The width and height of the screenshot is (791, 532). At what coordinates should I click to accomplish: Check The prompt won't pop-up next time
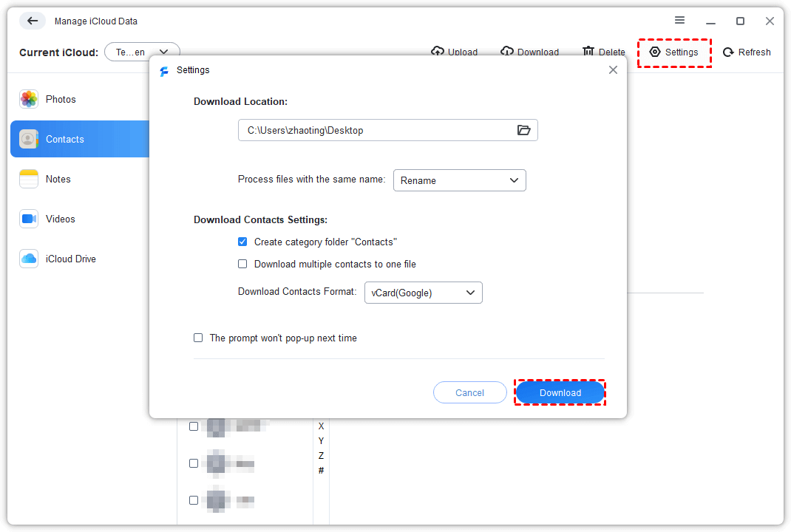[x=198, y=338]
